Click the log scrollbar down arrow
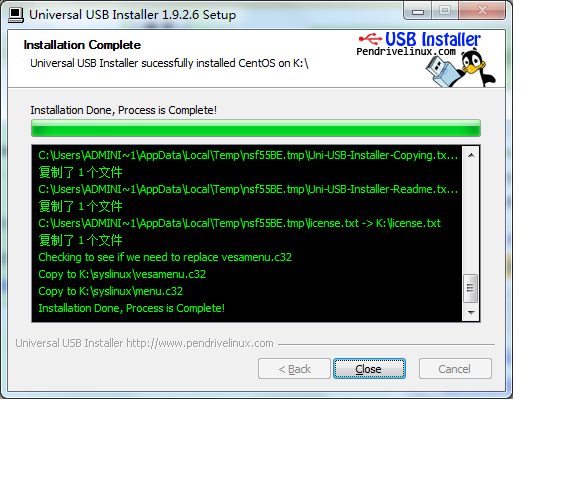The image size is (580, 490). pos(471,312)
